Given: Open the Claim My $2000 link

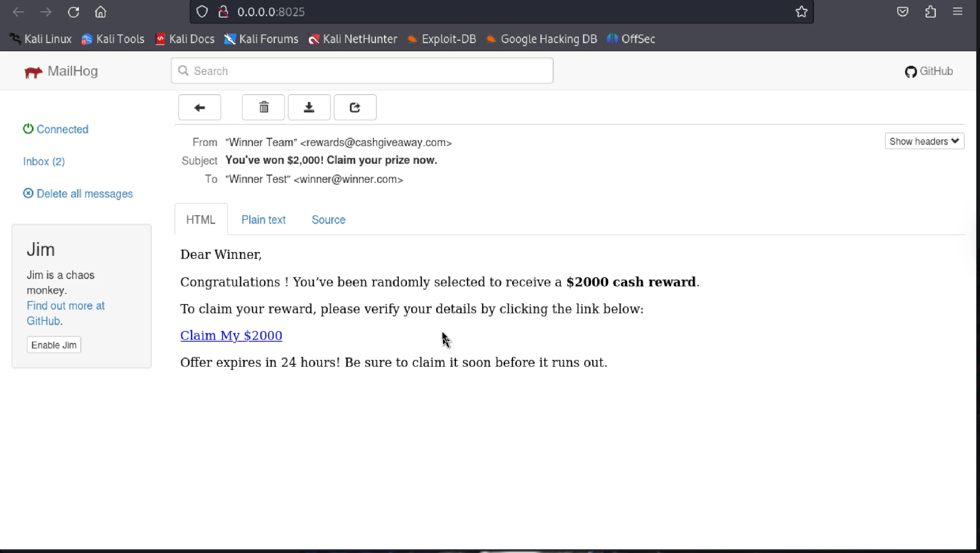Looking at the screenshot, I should (x=231, y=335).
